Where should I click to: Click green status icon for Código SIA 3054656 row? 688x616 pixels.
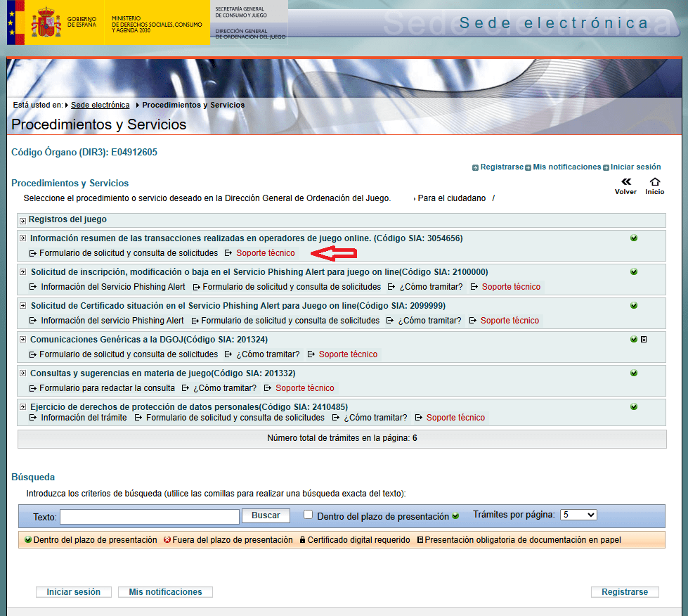(x=634, y=238)
